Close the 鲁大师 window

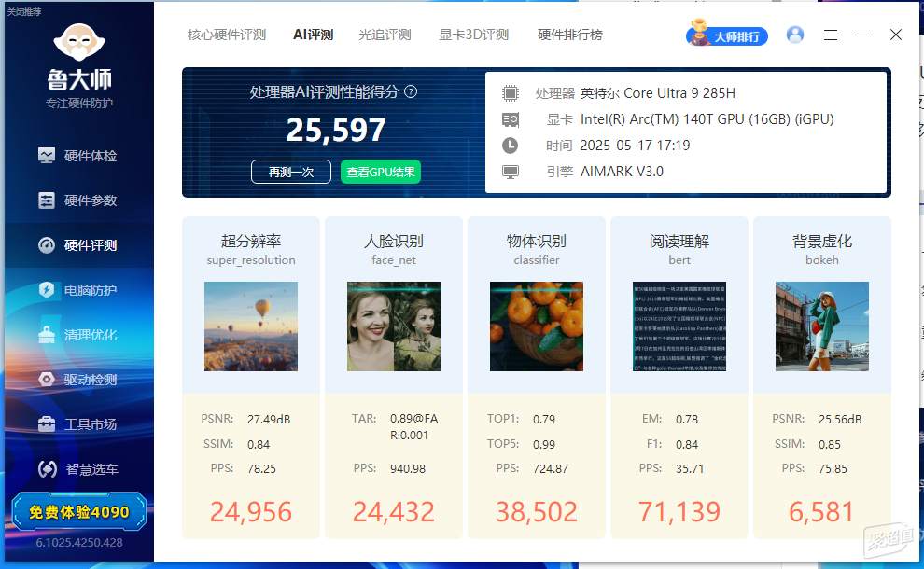tap(896, 35)
